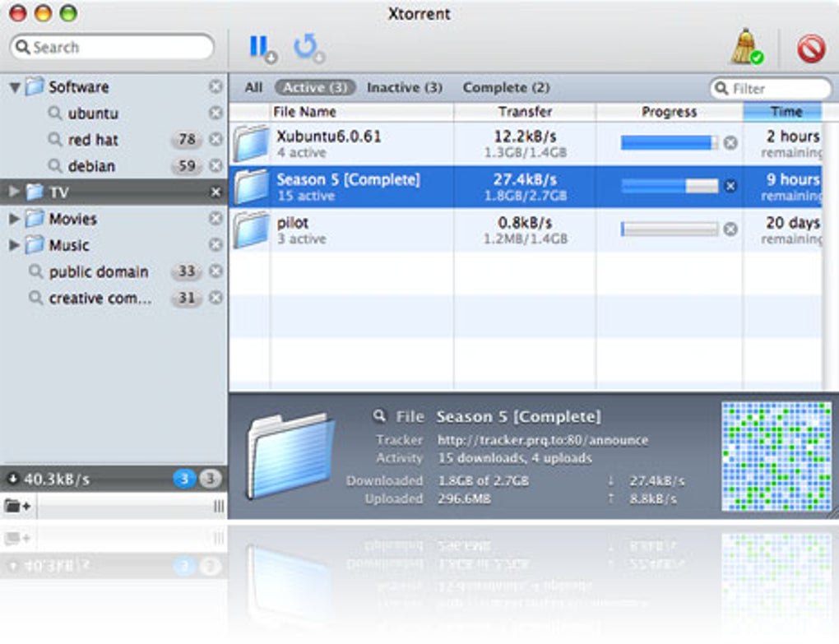Click the 12.2kB/s transfer cell
The height and width of the screenshot is (644, 839).
[x=525, y=143]
